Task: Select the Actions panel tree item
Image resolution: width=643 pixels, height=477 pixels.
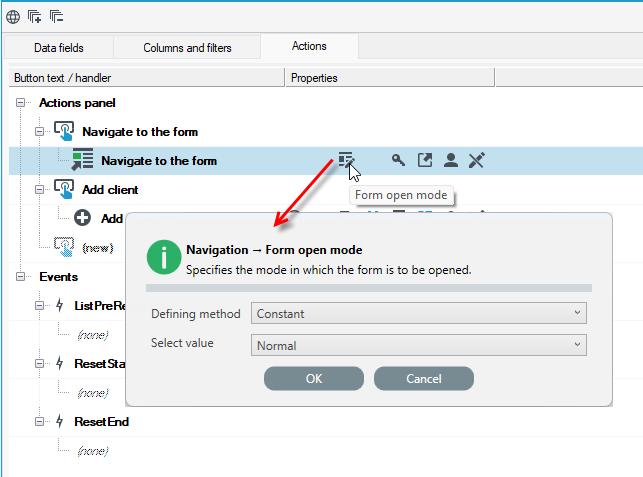Action: 77,103
